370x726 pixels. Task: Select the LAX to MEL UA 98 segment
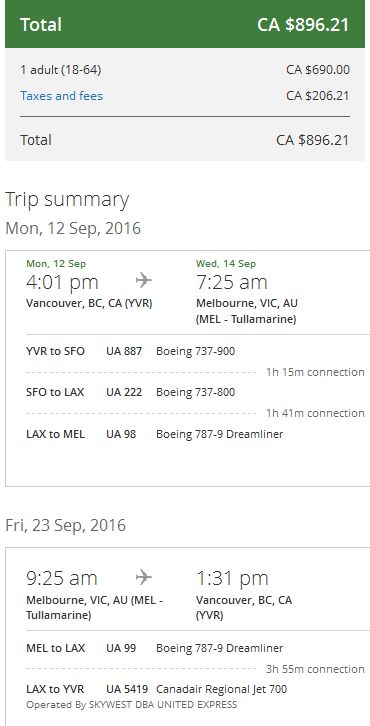155,434
